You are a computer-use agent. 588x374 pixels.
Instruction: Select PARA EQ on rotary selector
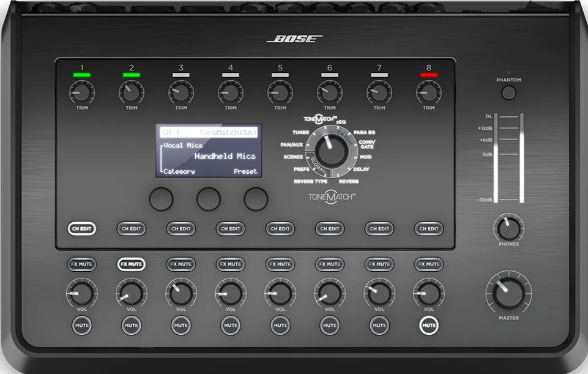click(x=364, y=132)
